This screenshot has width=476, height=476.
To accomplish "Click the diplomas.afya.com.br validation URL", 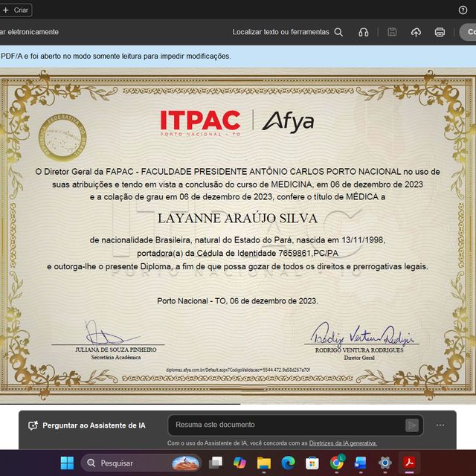I will [238, 370].
